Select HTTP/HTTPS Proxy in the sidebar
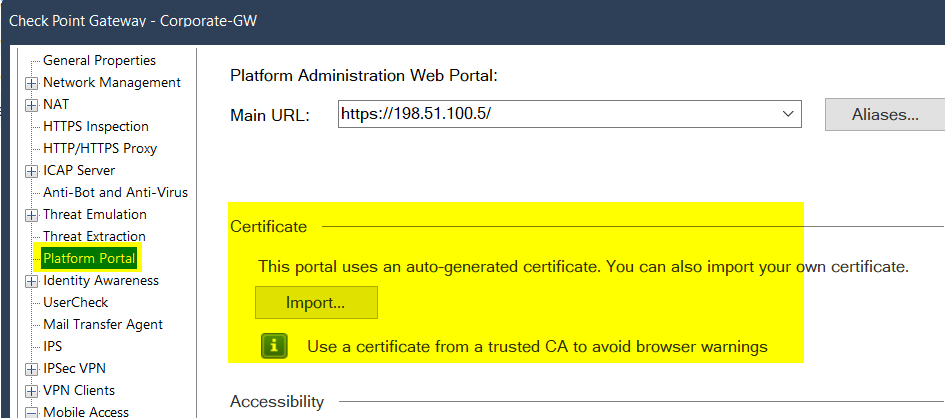Screen dimensions: 945x418 coord(100,148)
